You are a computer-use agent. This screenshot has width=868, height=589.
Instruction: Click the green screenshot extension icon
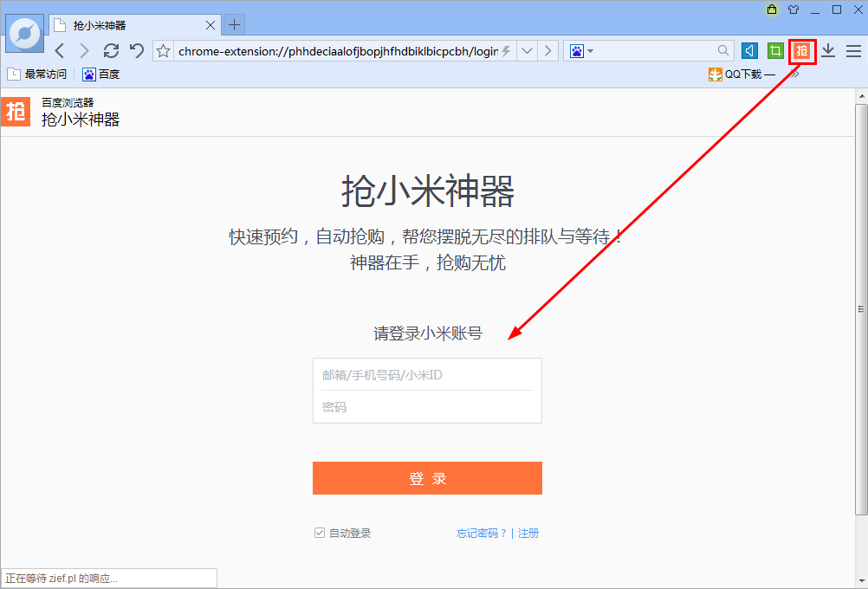(x=774, y=51)
